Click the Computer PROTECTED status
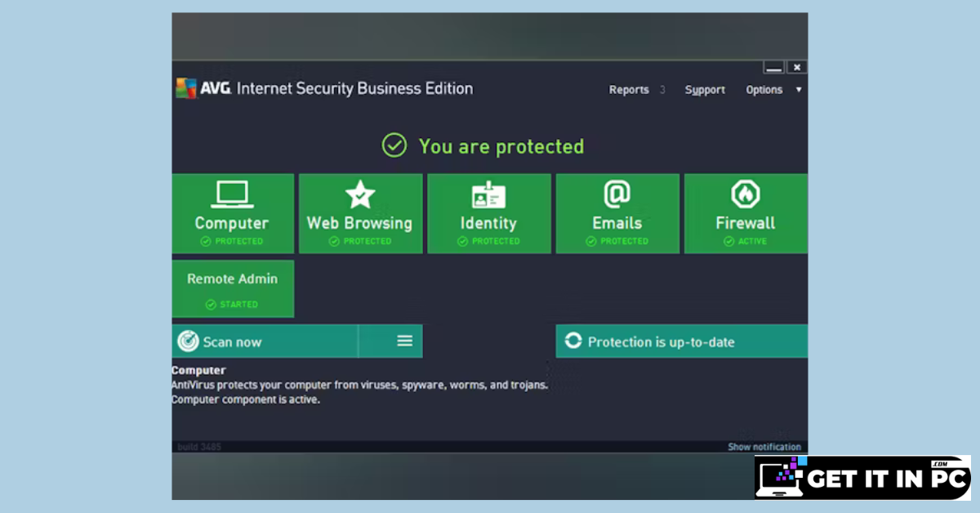 point(232,242)
